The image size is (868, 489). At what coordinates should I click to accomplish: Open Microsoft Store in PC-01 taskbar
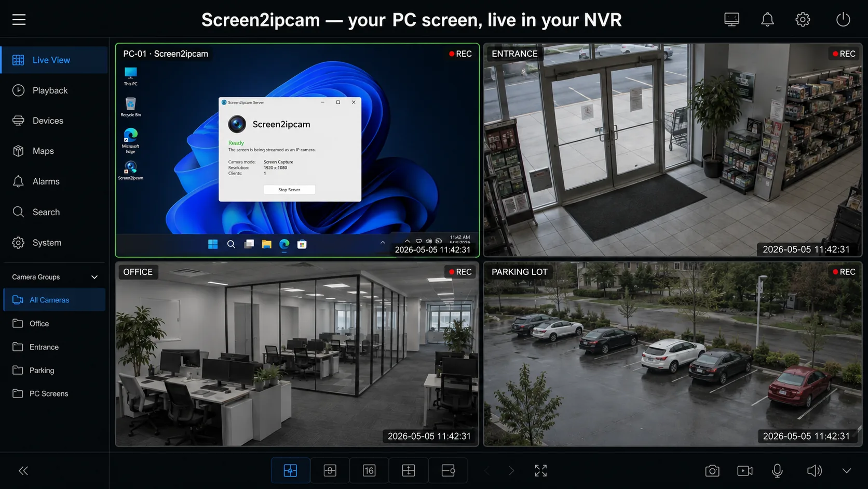(302, 244)
